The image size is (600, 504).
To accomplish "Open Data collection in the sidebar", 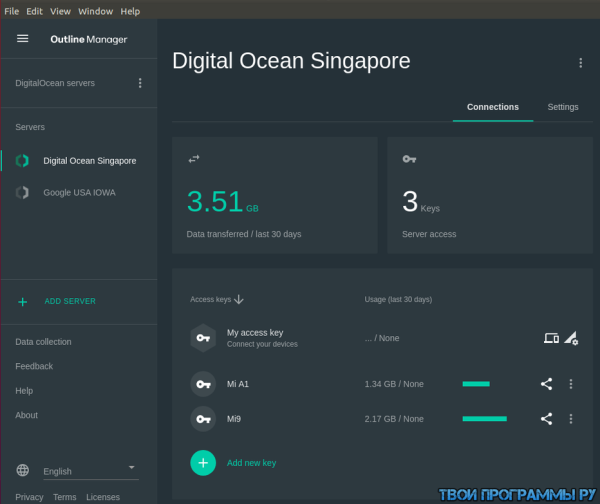I will point(43,342).
